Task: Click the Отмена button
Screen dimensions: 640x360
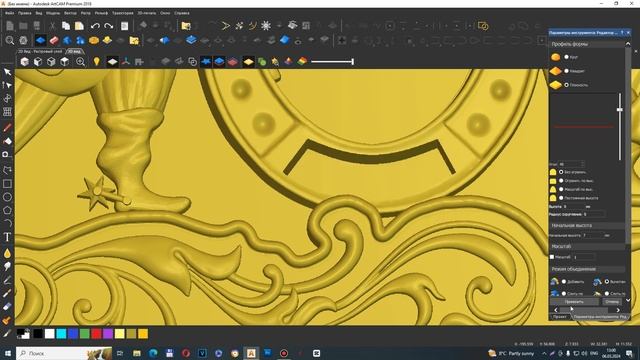Action: (611, 302)
